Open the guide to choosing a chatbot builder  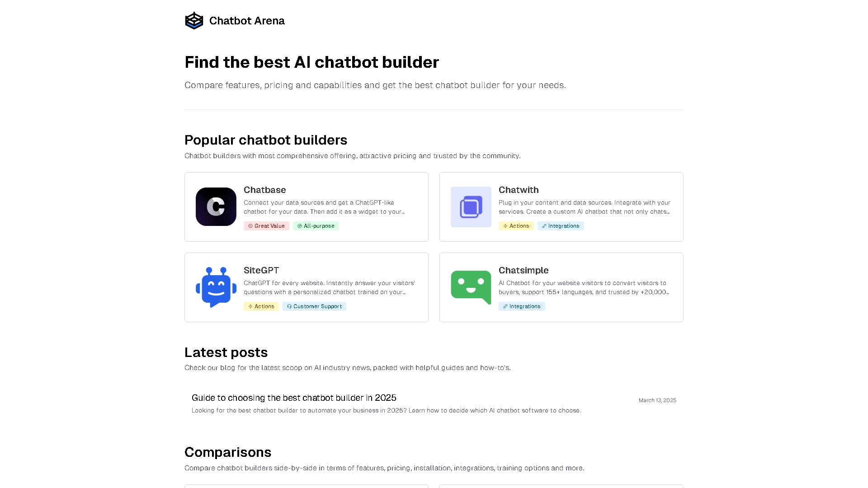click(293, 398)
